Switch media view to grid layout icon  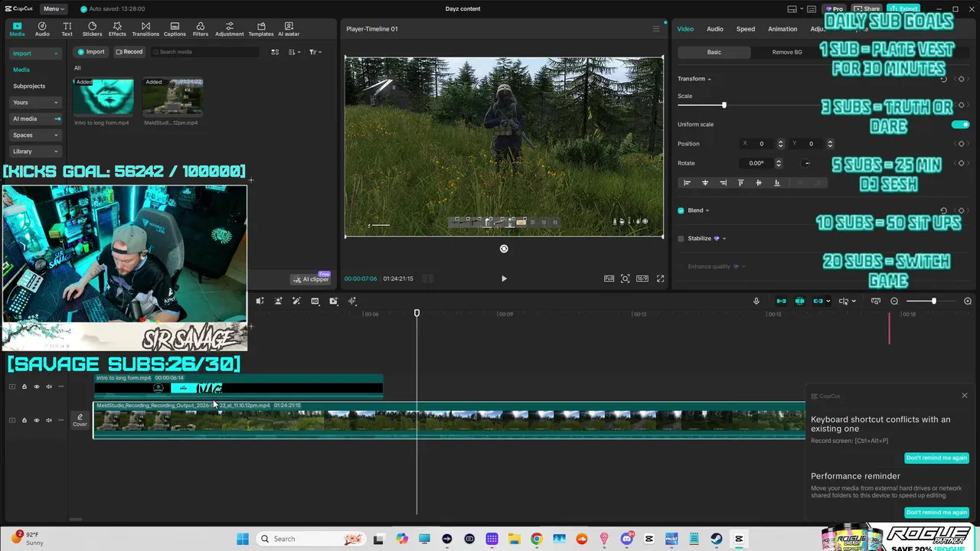tap(276, 52)
